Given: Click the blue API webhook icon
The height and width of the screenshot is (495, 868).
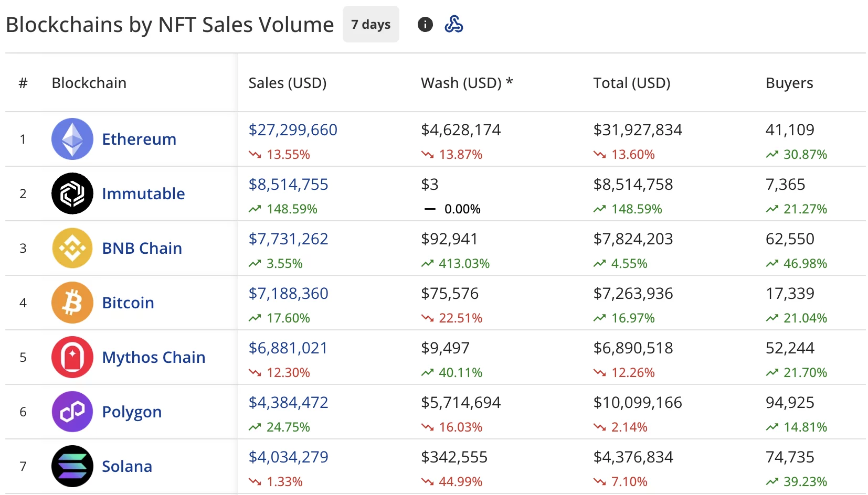Looking at the screenshot, I should pos(454,24).
